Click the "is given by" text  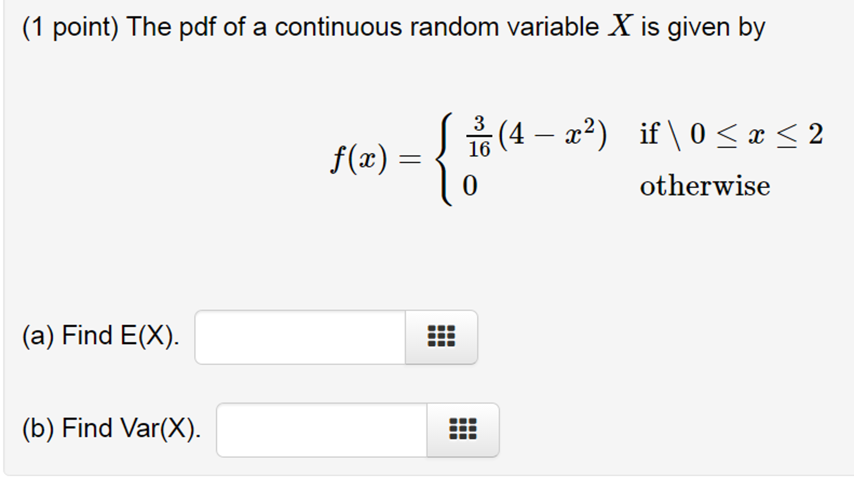[x=703, y=28]
